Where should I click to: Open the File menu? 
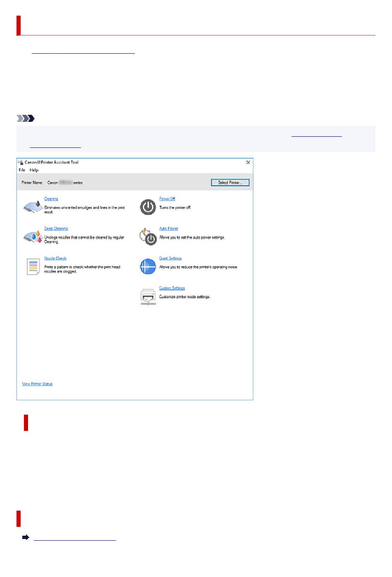pyautogui.click(x=22, y=170)
